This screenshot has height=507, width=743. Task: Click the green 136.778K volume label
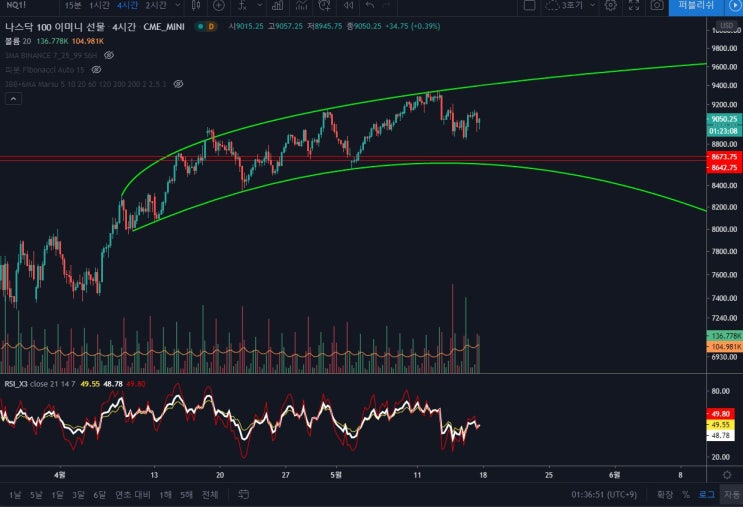725,336
